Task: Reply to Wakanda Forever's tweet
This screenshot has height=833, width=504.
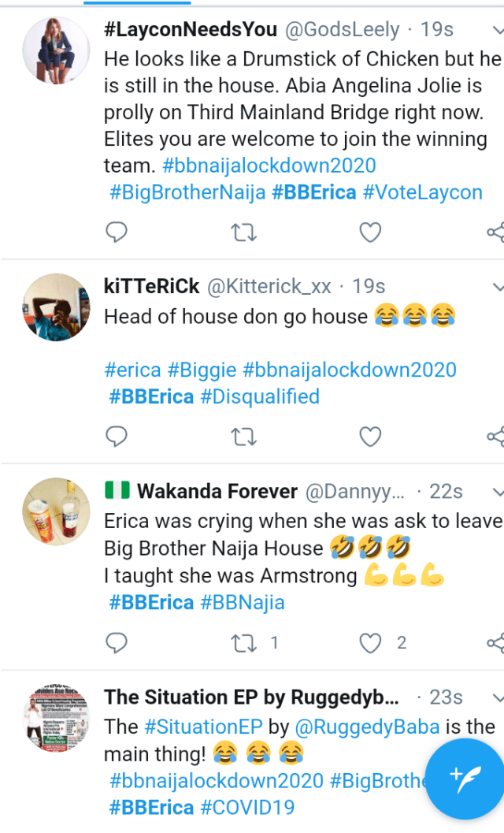Action: point(117,643)
